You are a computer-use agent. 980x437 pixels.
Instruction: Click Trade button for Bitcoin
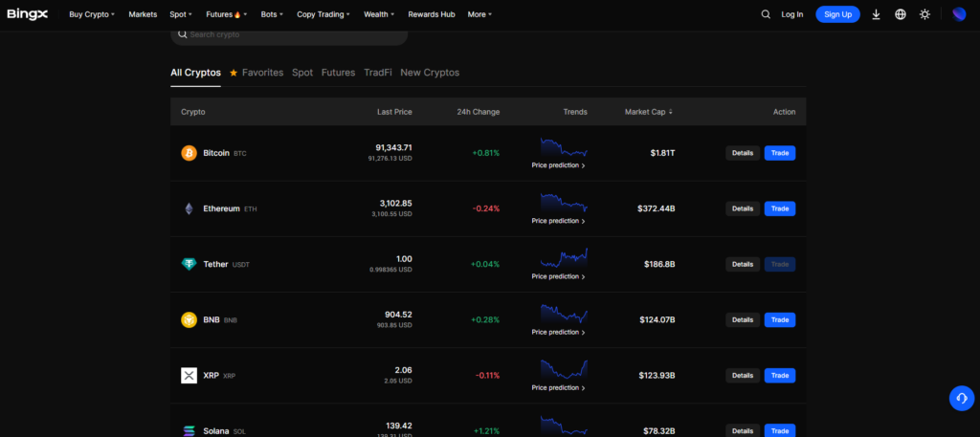pyautogui.click(x=779, y=153)
